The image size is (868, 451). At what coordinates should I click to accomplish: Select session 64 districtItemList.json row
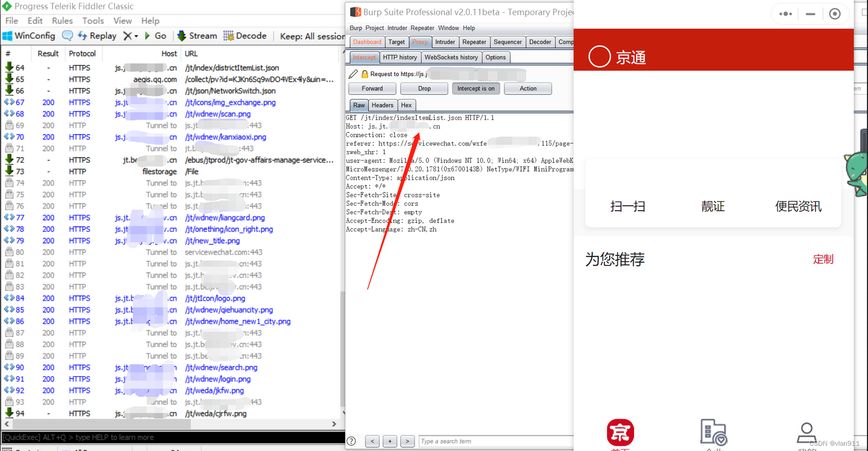[170, 68]
